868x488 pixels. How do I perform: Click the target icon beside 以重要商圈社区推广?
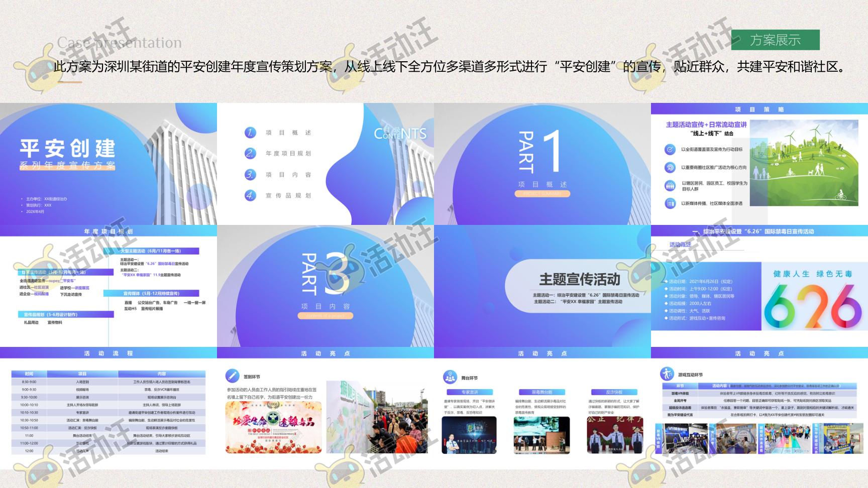pos(670,167)
